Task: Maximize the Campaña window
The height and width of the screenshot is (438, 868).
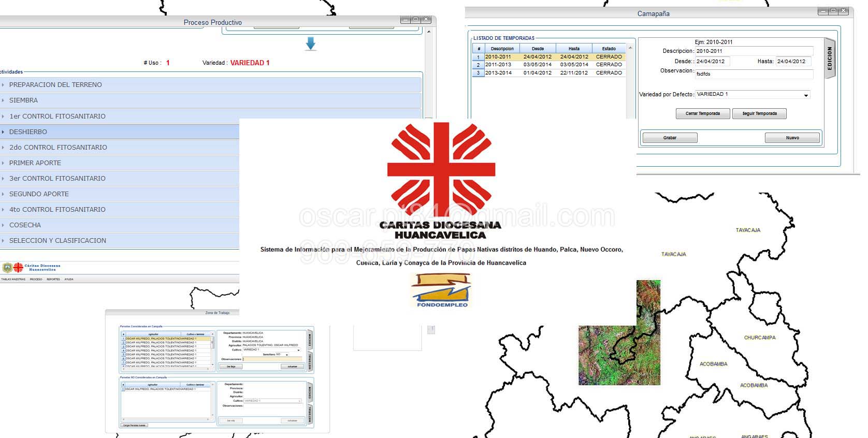Action: click(833, 10)
